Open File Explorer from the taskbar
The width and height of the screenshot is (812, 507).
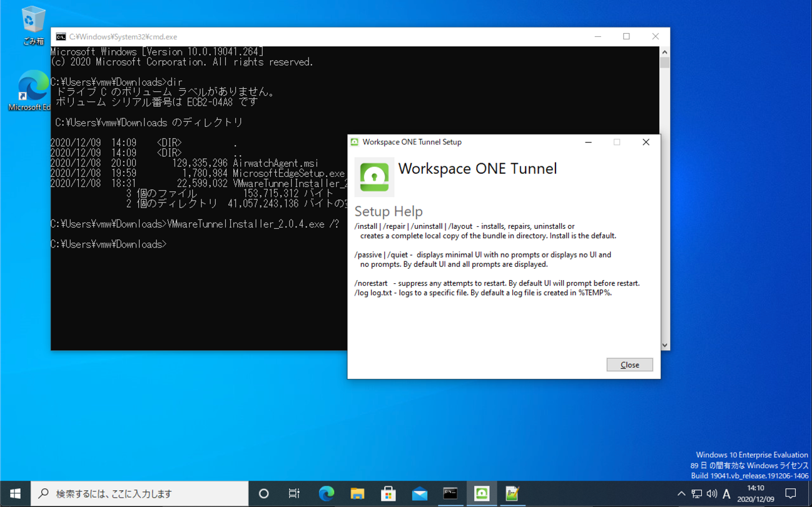coord(357,493)
